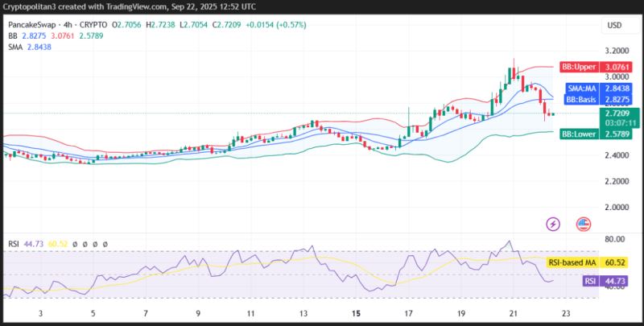Click the date 3 on time axis
The height and width of the screenshot is (326, 644).
click(x=40, y=314)
